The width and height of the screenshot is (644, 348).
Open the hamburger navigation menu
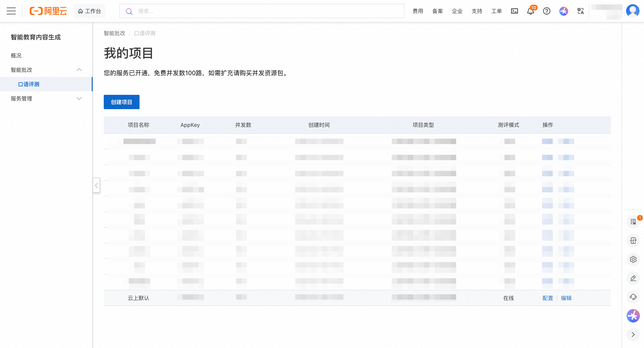pyautogui.click(x=11, y=11)
